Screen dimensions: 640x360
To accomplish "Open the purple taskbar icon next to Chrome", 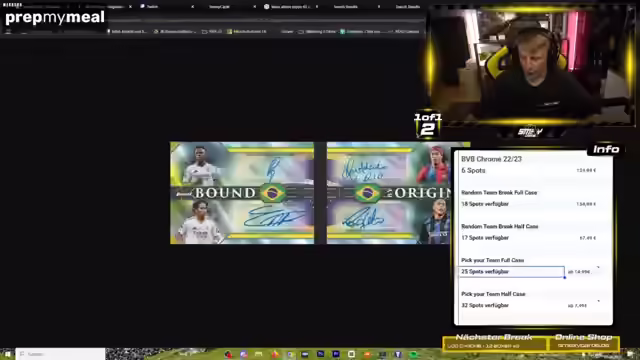I will tap(244, 354).
